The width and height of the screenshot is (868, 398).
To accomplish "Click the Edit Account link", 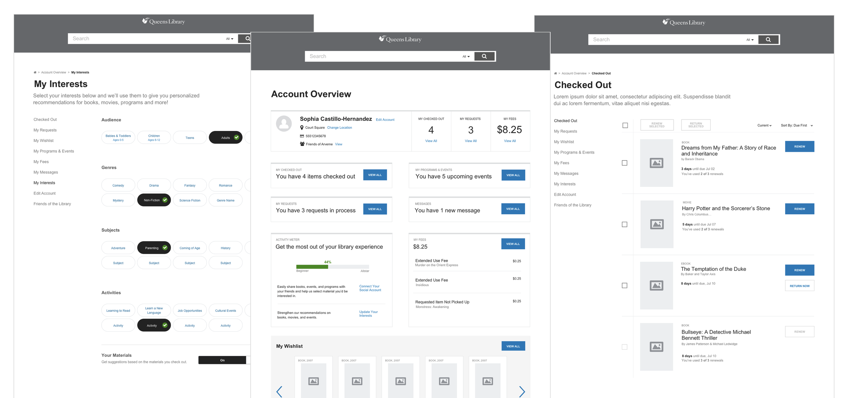I will pyautogui.click(x=385, y=120).
